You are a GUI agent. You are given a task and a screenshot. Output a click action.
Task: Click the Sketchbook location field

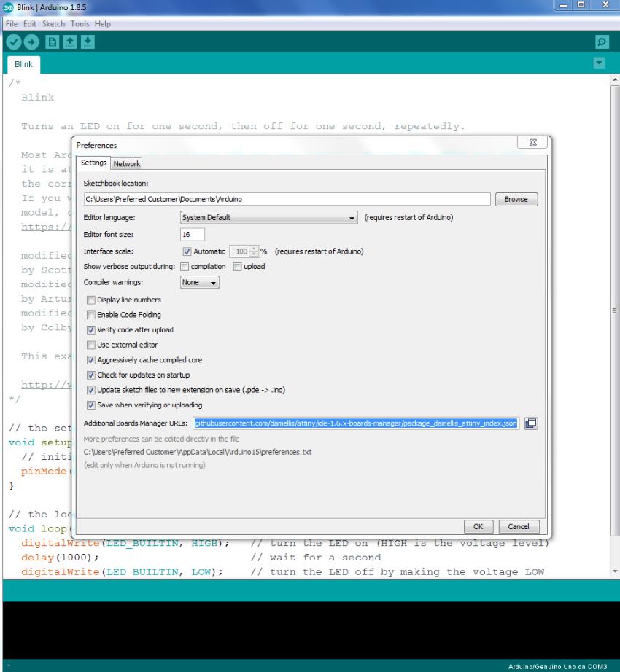click(x=287, y=199)
